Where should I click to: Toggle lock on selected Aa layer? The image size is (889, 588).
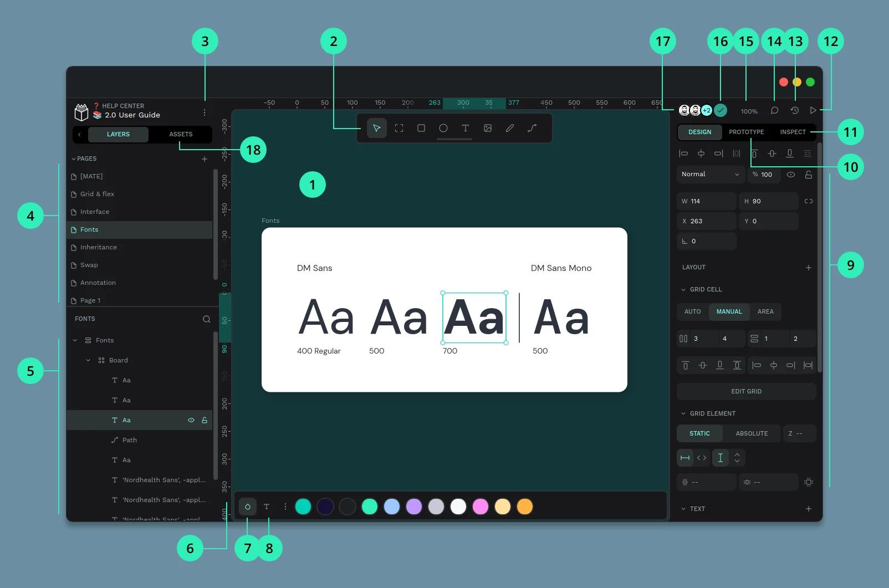(x=205, y=420)
